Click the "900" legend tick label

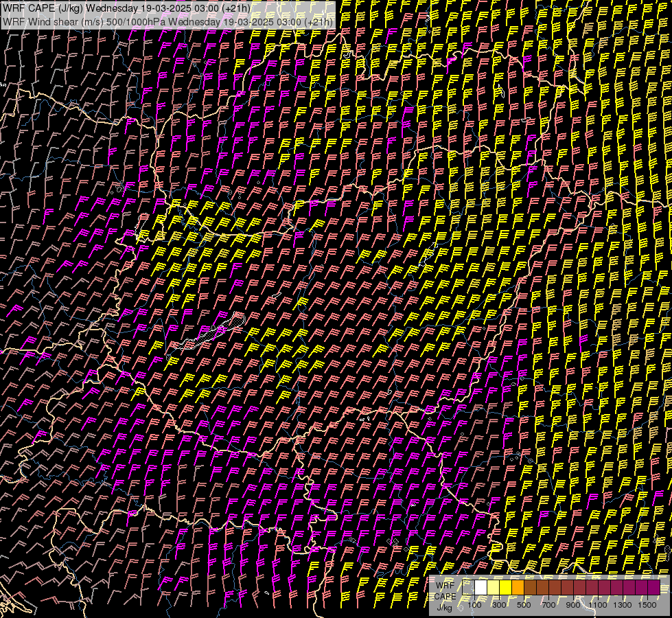[573, 605]
